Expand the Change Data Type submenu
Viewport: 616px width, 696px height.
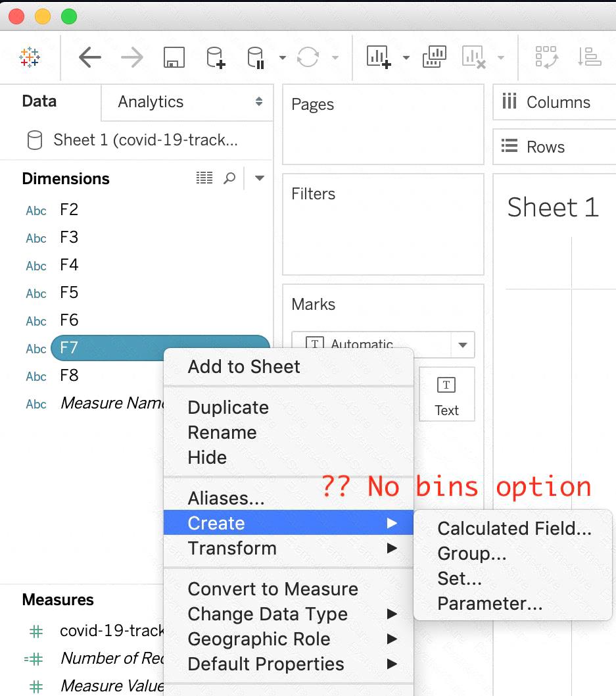[288, 614]
